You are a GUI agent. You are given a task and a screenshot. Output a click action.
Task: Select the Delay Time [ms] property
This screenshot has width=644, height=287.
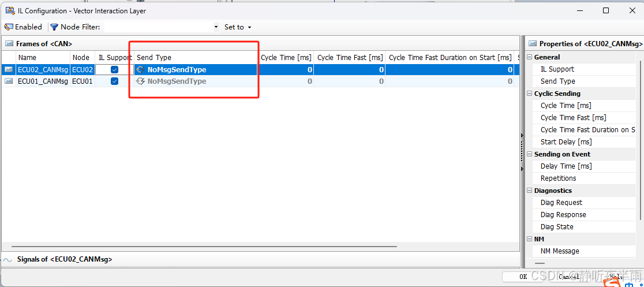tap(584, 166)
